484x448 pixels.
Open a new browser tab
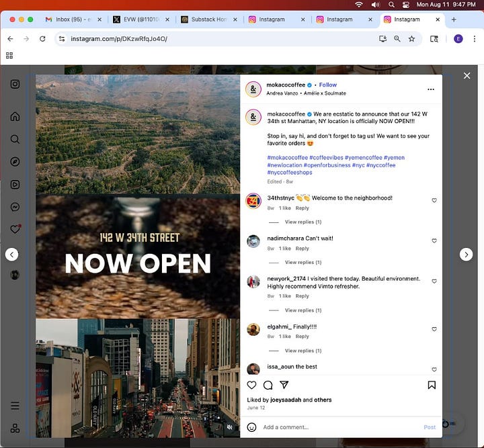pyautogui.click(x=454, y=19)
